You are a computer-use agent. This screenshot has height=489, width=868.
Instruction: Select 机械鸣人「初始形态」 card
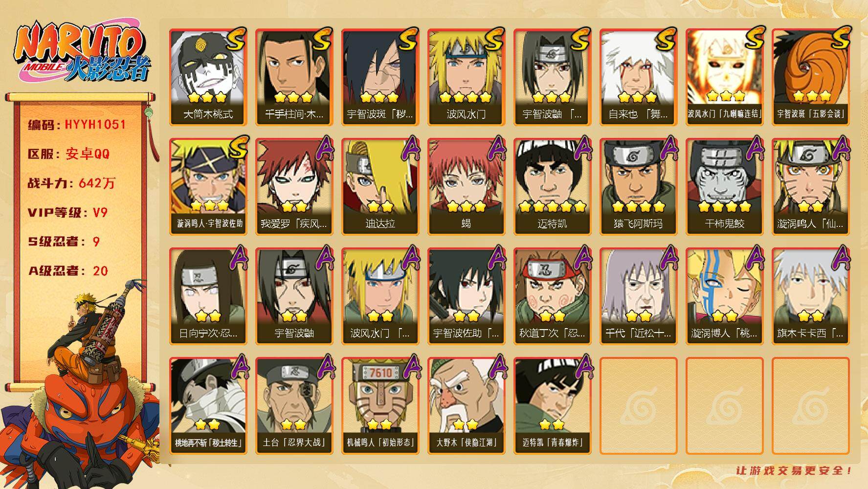[x=380, y=406]
